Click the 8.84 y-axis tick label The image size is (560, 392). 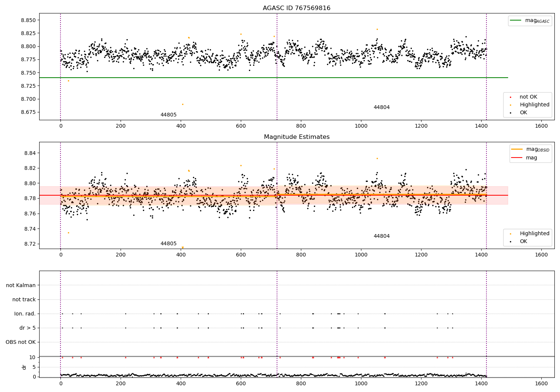pos(30,153)
